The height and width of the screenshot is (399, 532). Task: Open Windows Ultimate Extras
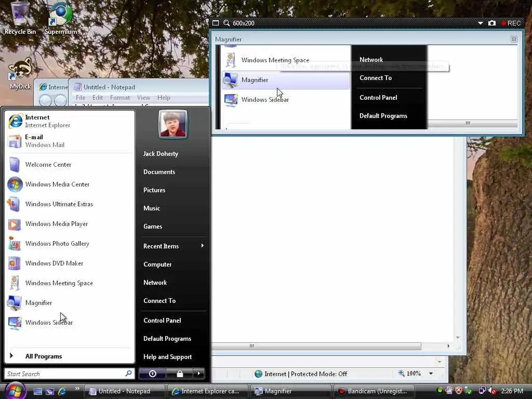click(70, 204)
